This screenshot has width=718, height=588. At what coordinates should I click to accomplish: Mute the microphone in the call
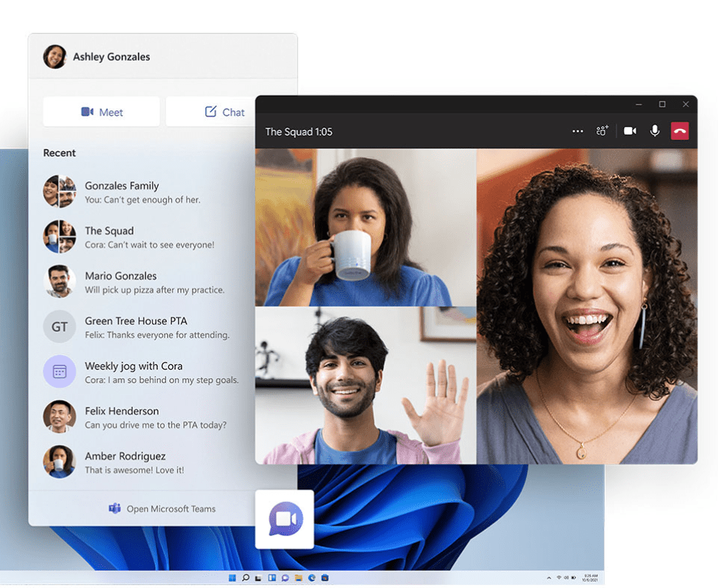[x=655, y=131]
